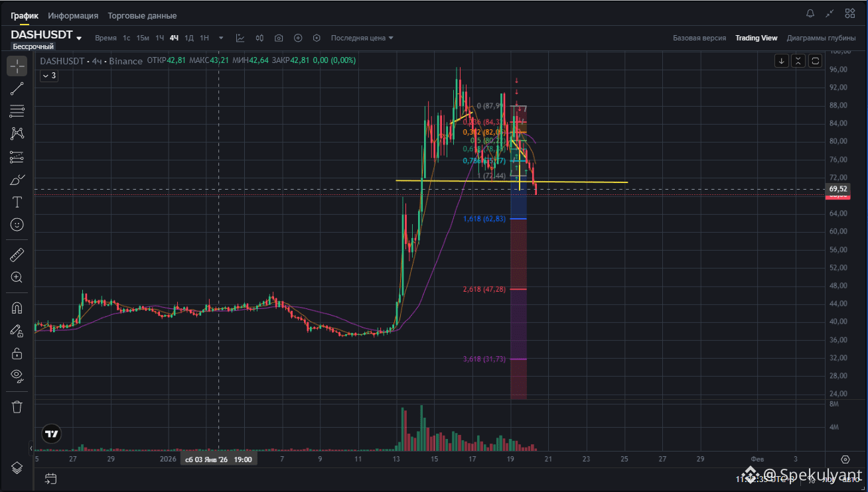
Task: Select the crosshair cursor tool
Action: point(17,66)
